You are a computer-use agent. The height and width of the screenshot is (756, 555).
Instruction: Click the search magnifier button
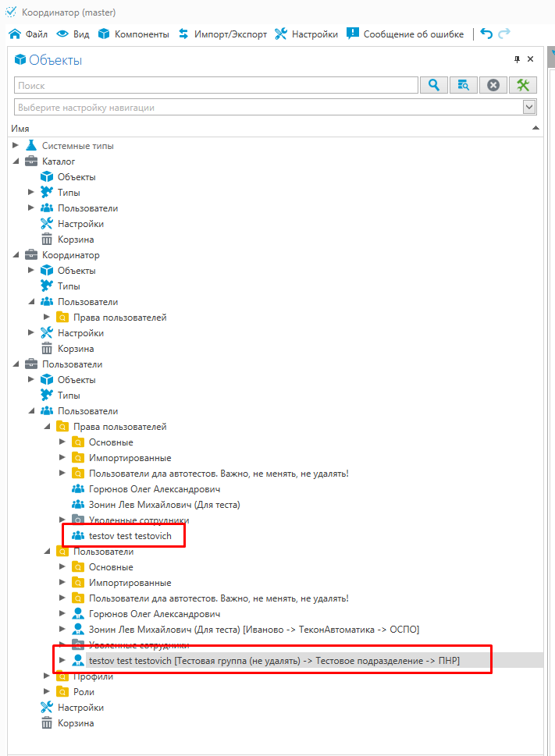click(434, 85)
